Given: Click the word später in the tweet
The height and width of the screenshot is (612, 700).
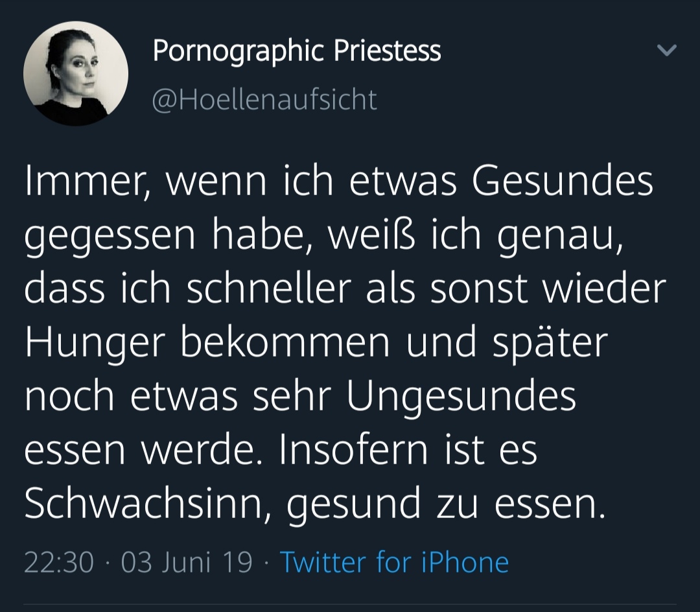Looking at the screenshot, I should [550, 344].
